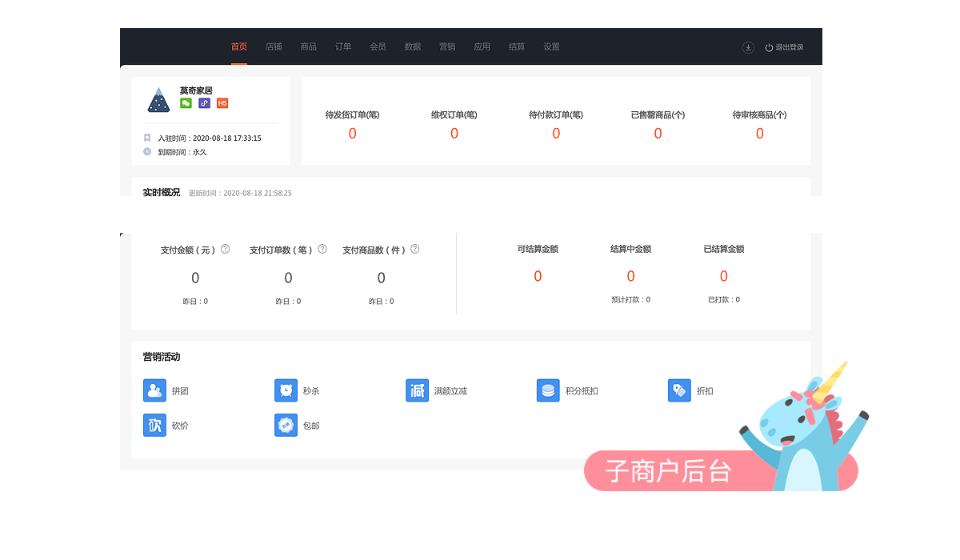960x560 pixels.
Task: Click the orange H5 channel icon
Action: 222,103
